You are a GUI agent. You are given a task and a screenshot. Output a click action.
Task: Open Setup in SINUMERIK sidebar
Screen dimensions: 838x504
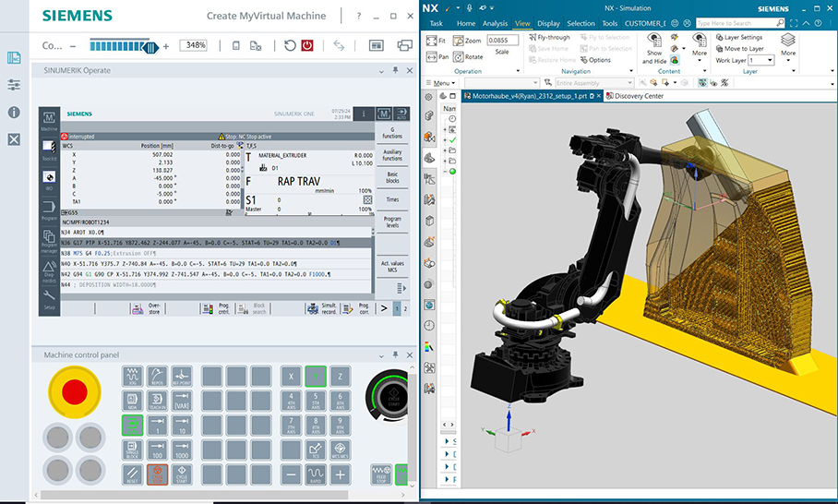[49, 301]
